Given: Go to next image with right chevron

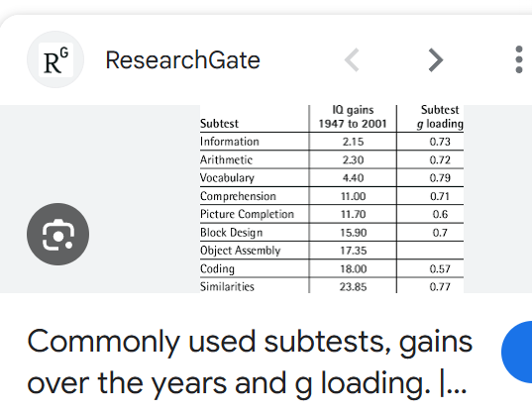Looking at the screenshot, I should point(436,60).
